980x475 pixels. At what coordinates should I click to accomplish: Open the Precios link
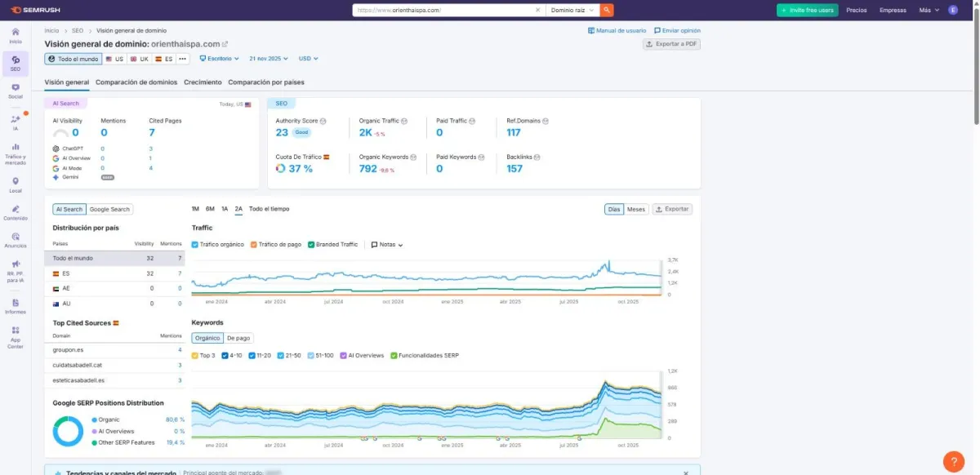coord(857,10)
